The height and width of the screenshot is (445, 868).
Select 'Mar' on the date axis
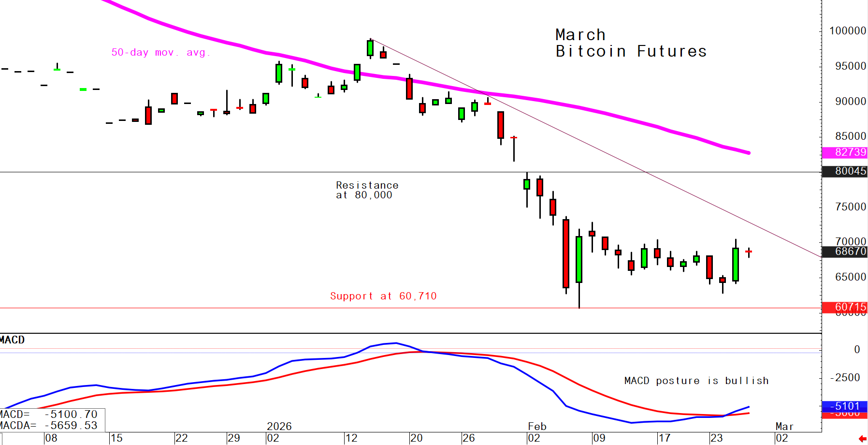tap(784, 427)
